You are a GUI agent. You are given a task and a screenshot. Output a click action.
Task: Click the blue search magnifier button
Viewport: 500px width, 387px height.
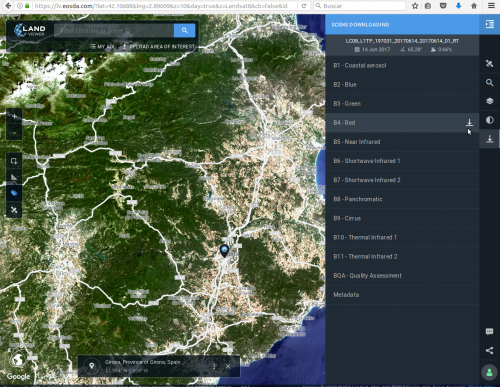point(184,30)
